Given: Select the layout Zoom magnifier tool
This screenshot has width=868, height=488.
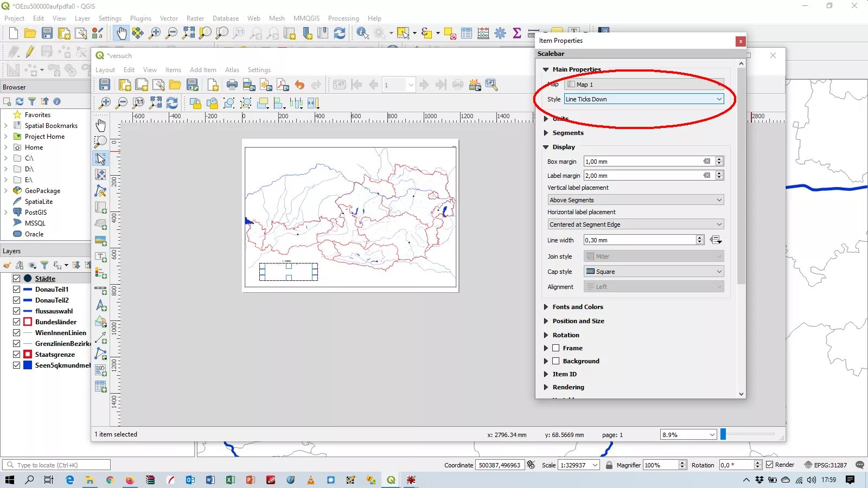Looking at the screenshot, I should pyautogui.click(x=101, y=142).
